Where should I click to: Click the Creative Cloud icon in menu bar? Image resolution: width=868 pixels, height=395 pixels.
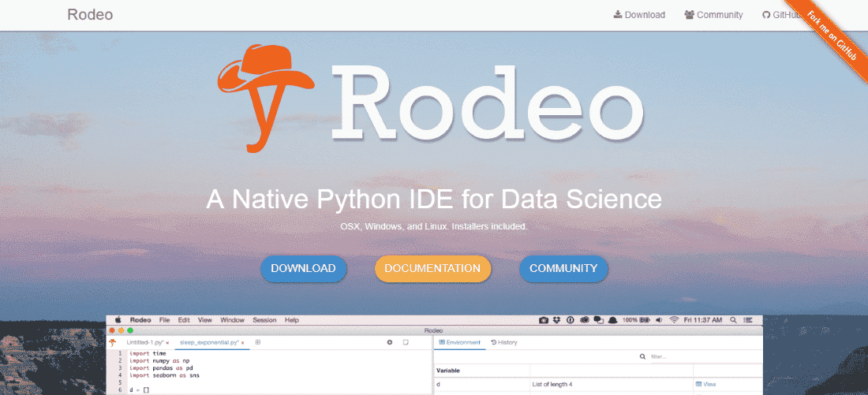(x=585, y=320)
